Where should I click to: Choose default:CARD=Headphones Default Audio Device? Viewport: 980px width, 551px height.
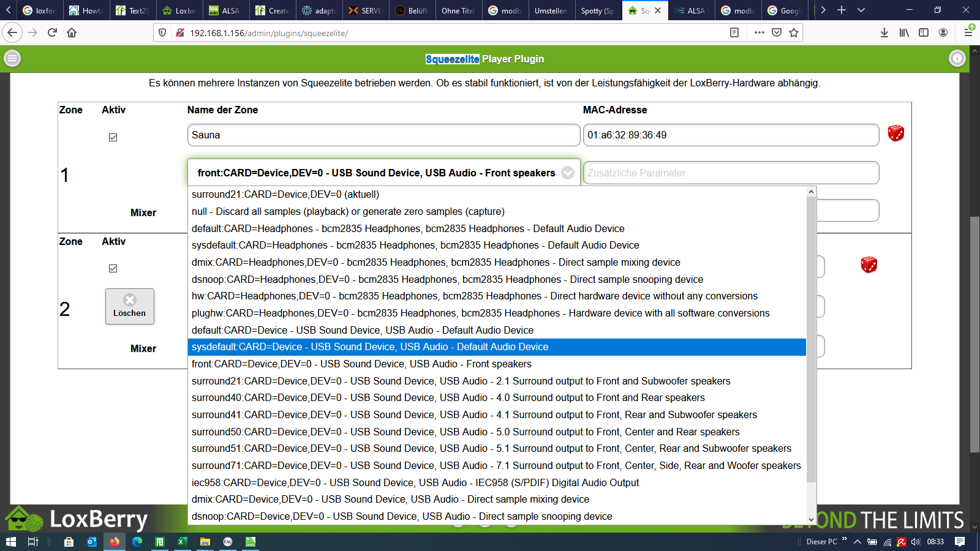coord(497,228)
